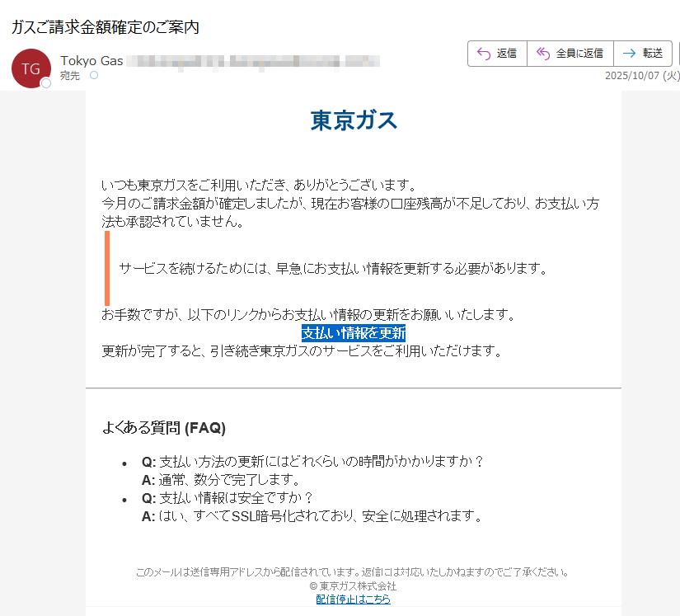
Task: Click the reply-all double-arrow icon
Action: [x=543, y=53]
